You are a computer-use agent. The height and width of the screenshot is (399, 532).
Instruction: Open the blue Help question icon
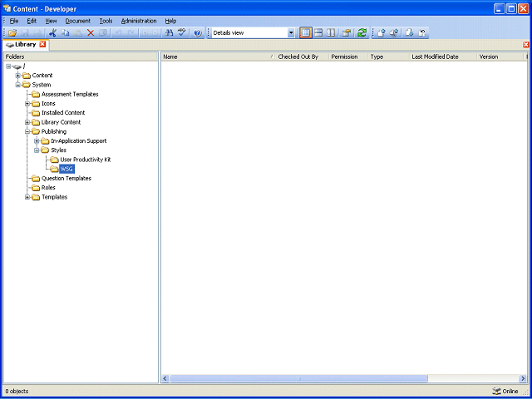click(x=198, y=33)
